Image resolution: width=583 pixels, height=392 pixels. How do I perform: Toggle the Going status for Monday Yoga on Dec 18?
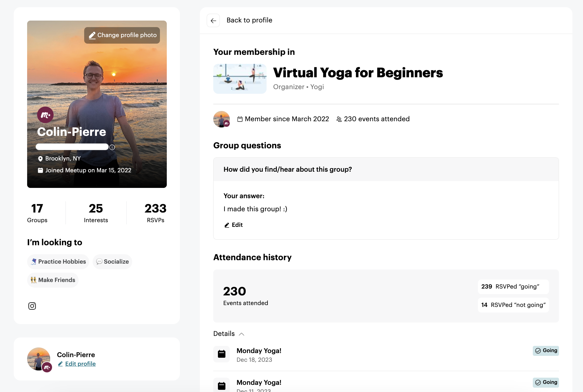point(545,351)
